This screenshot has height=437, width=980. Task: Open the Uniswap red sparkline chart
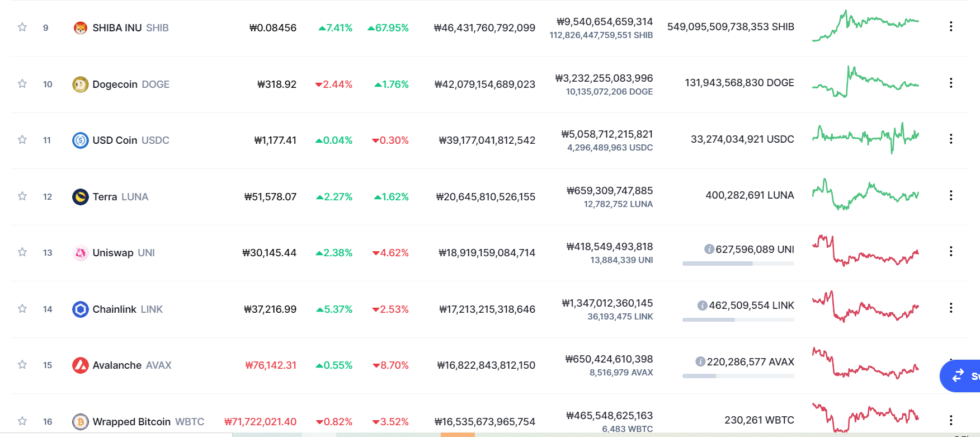[x=865, y=251]
